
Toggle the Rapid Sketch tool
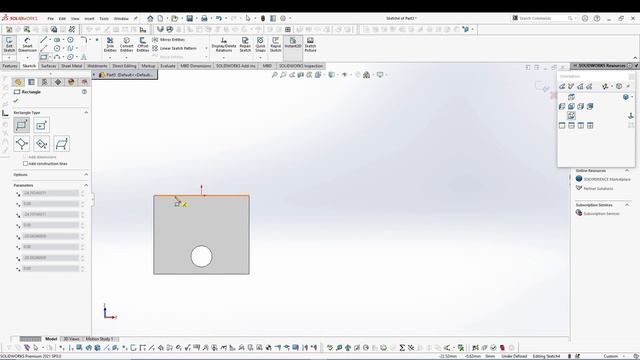(x=276, y=44)
